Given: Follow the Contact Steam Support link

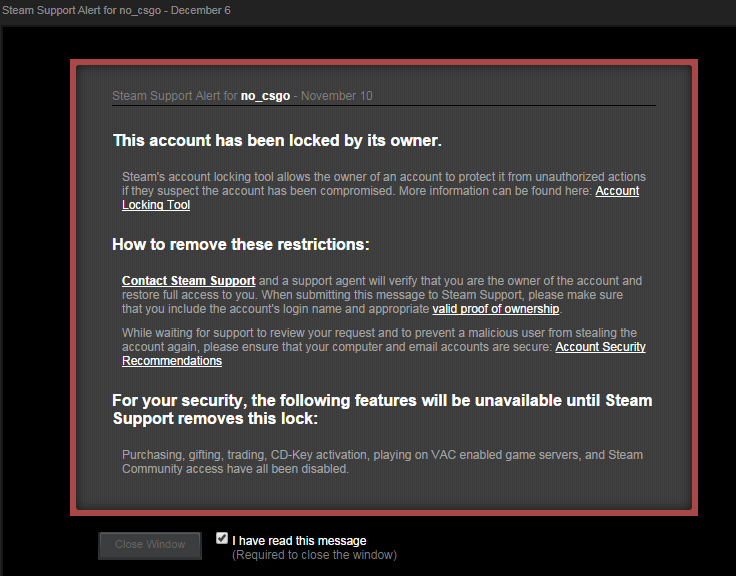Looking at the screenshot, I should [188, 281].
